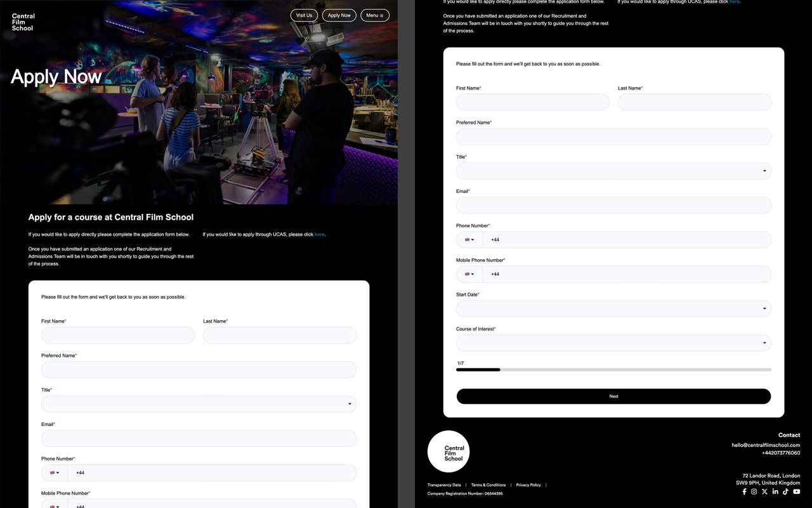Click the Next button on the form

click(x=613, y=396)
